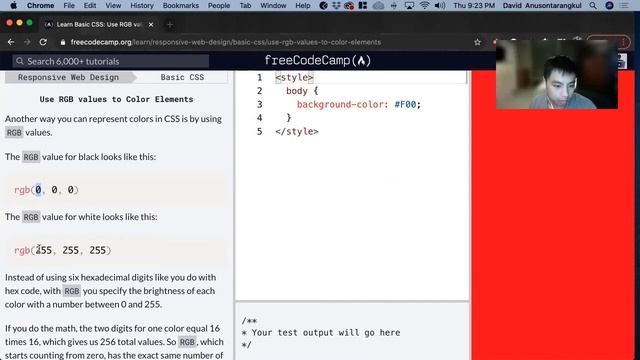Click the Siri icon in the menu bar
Viewport: 640px width, 360px height.
609,5
